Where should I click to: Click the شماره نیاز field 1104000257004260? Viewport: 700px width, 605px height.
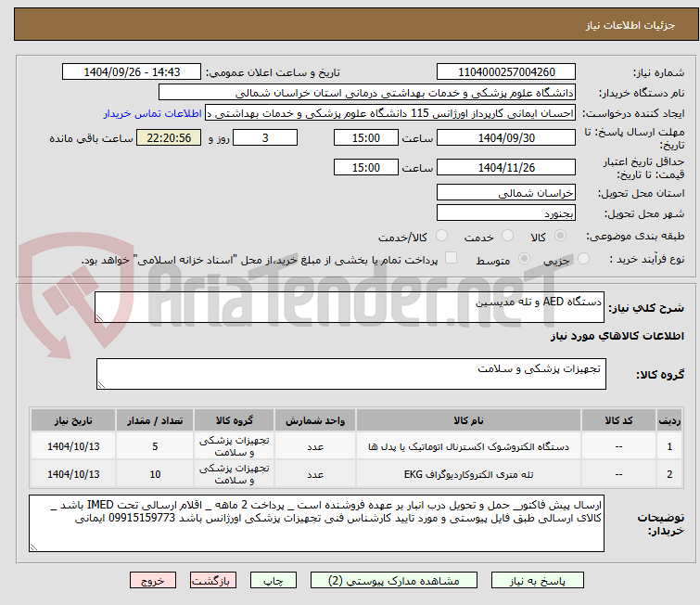click(x=506, y=71)
